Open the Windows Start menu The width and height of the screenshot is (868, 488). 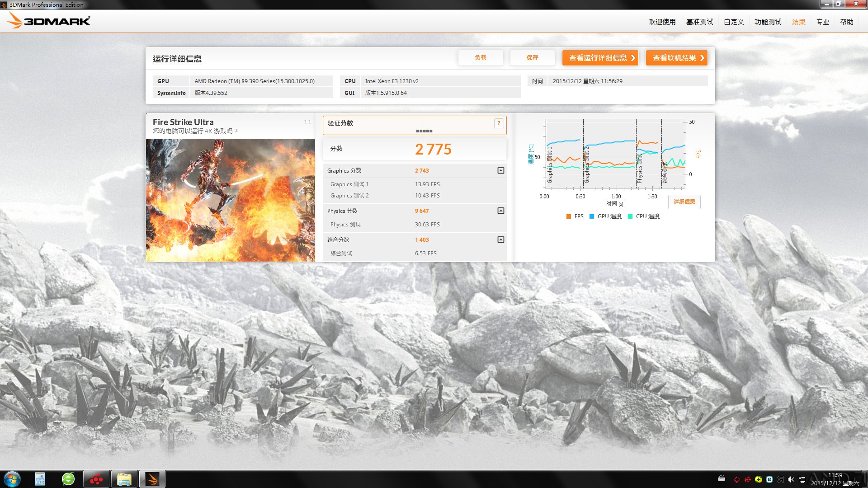coord(12,479)
